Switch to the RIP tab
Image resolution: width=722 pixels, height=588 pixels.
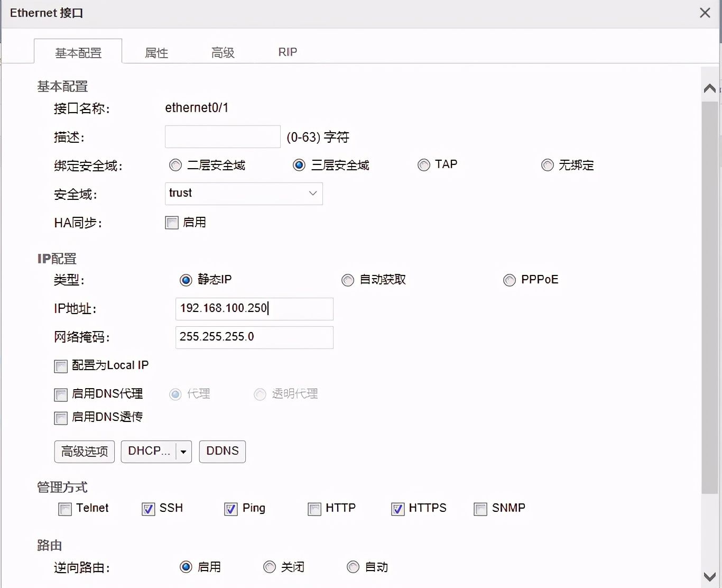pyautogui.click(x=288, y=52)
